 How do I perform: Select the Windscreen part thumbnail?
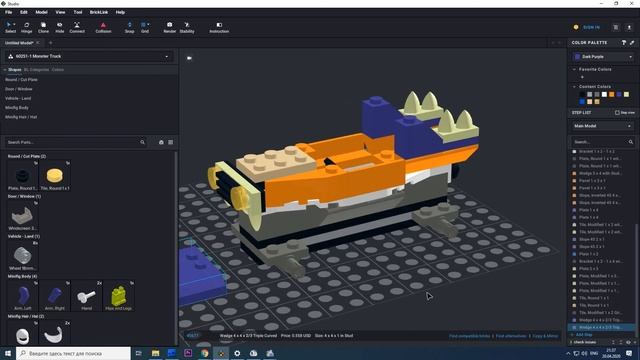[x=22, y=216]
